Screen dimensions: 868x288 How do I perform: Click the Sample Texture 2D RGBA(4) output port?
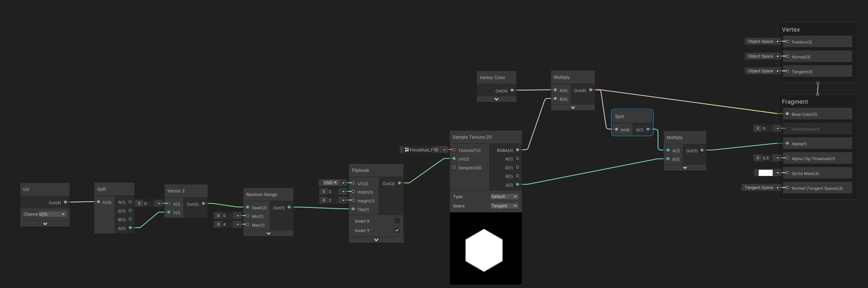tap(517, 150)
